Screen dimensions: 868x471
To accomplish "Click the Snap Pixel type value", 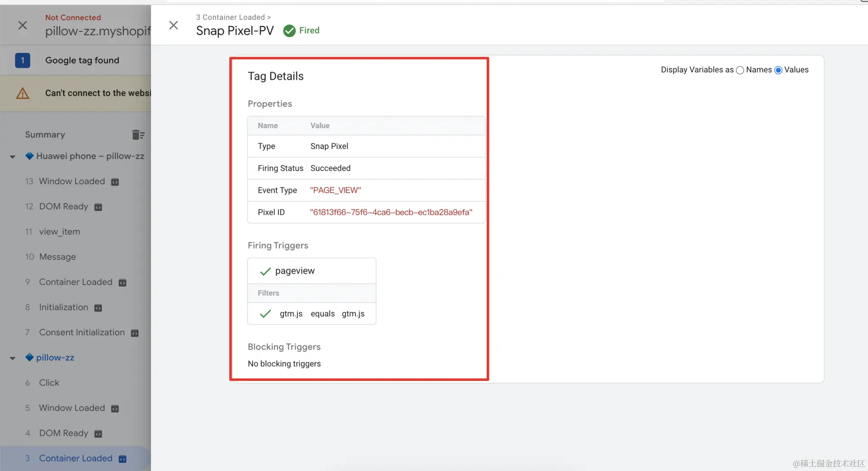I will (329, 146).
